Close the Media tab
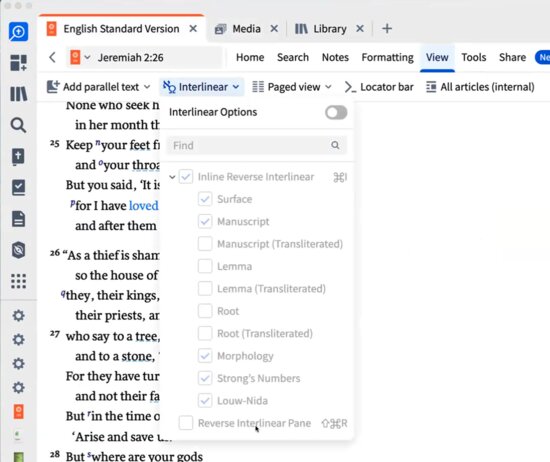 tap(274, 28)
